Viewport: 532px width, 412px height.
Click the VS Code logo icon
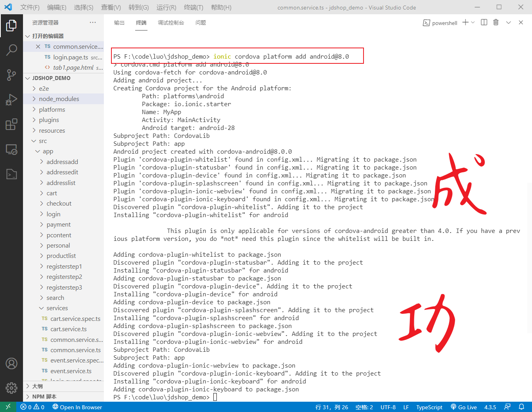tap(8, 7)
